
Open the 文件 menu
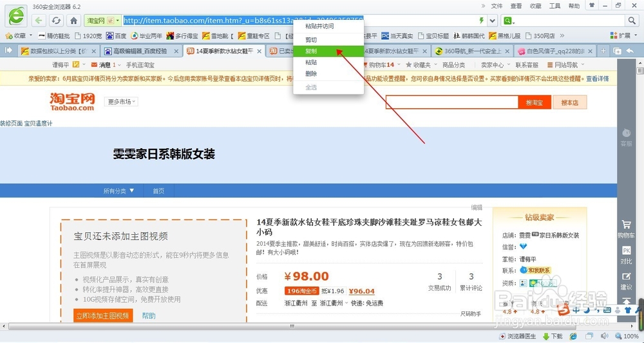[x=497, y=6]
